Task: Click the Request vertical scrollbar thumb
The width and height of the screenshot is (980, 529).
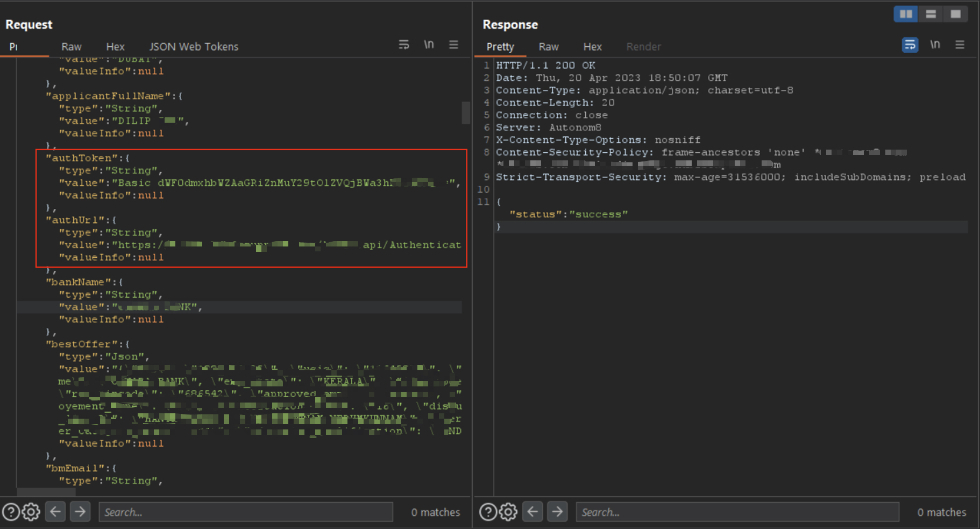Action: (466, 113)
